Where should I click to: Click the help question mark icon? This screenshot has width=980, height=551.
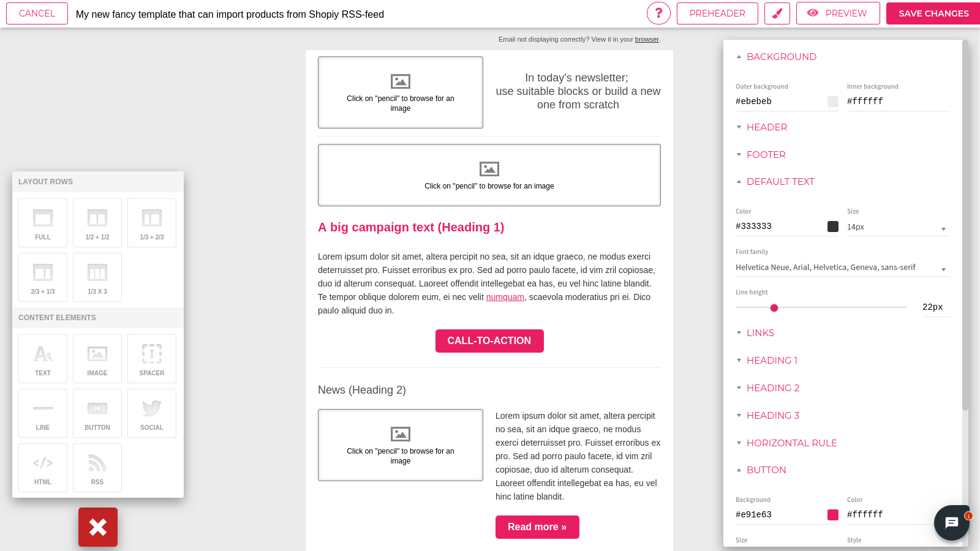coord(658,13)
